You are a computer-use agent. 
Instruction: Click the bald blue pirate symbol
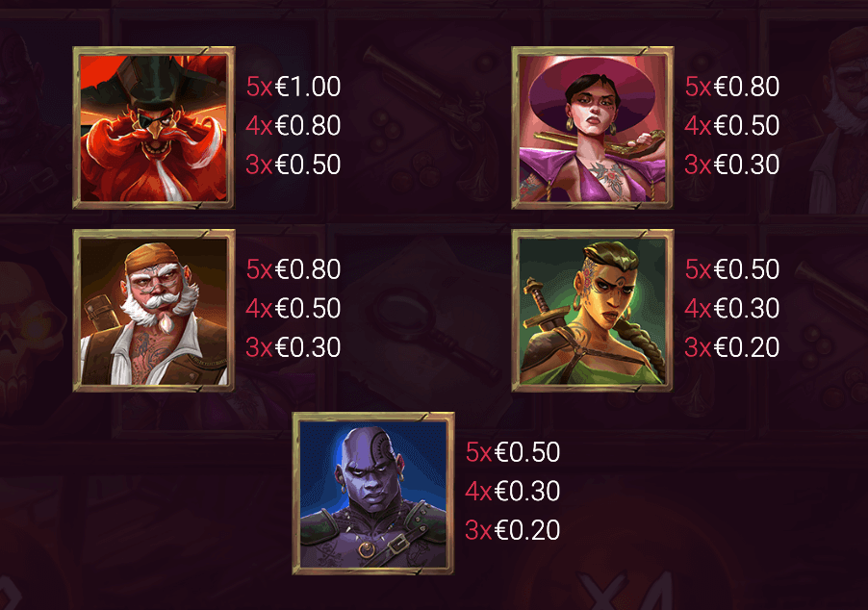tap(373, 494)
